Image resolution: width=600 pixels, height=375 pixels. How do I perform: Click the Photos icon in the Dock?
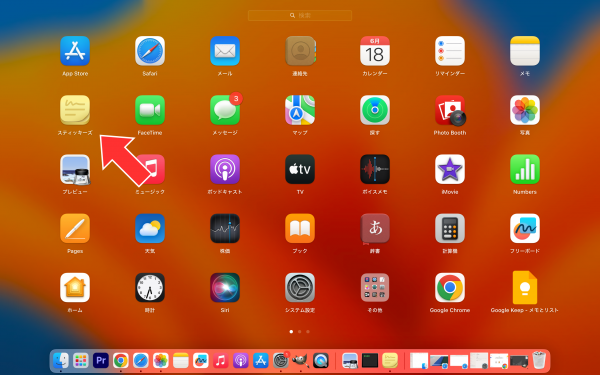pyautogui.click(x=161, y=360)
